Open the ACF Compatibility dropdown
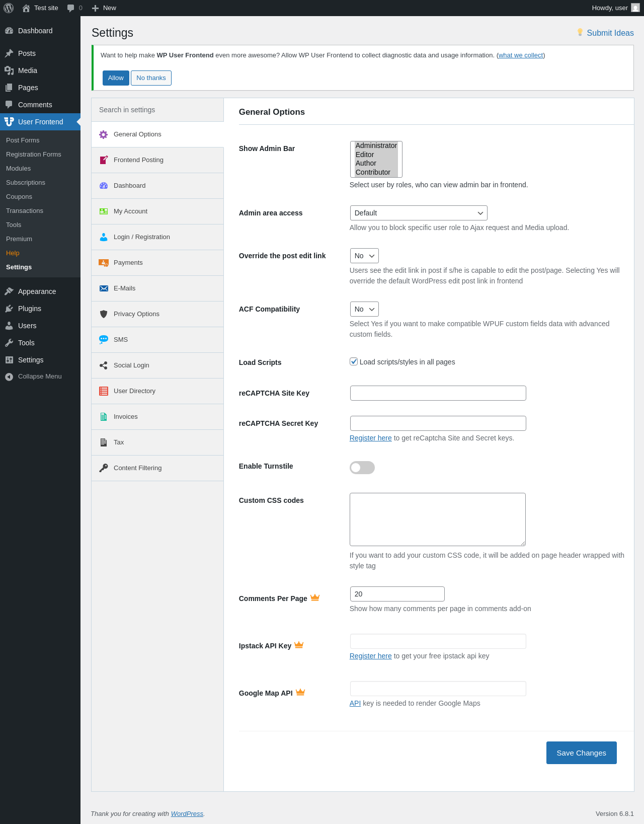This screenshot has width=644, height=824. (364, 309)
